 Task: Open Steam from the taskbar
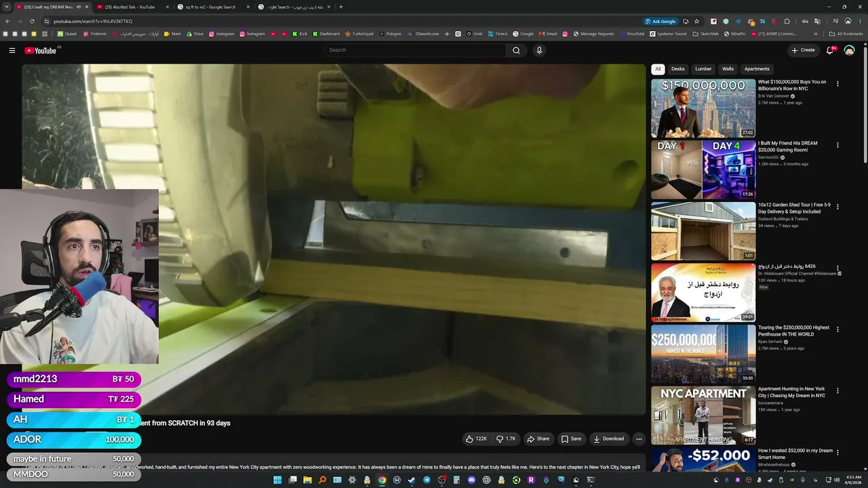pos(412,480)
